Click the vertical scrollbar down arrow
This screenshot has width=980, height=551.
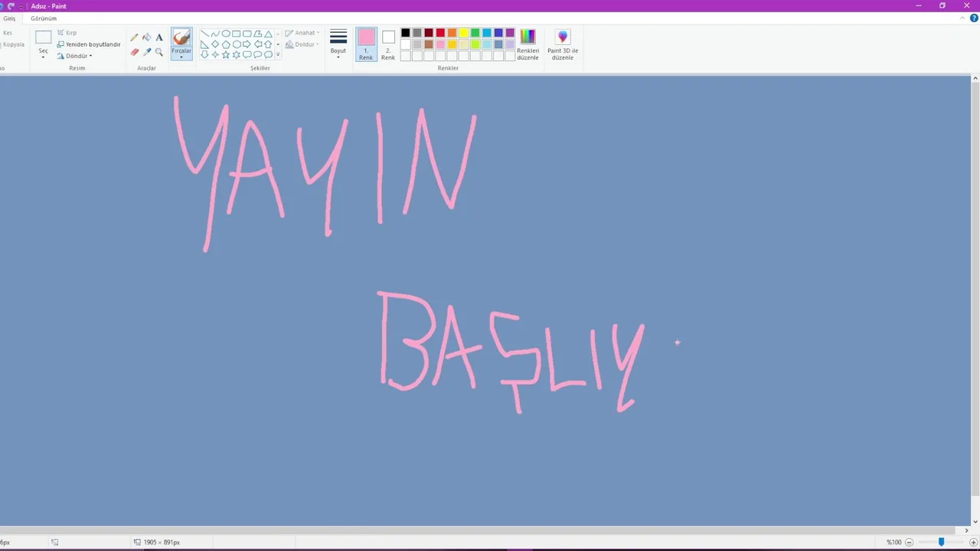(x=975, y=521)
